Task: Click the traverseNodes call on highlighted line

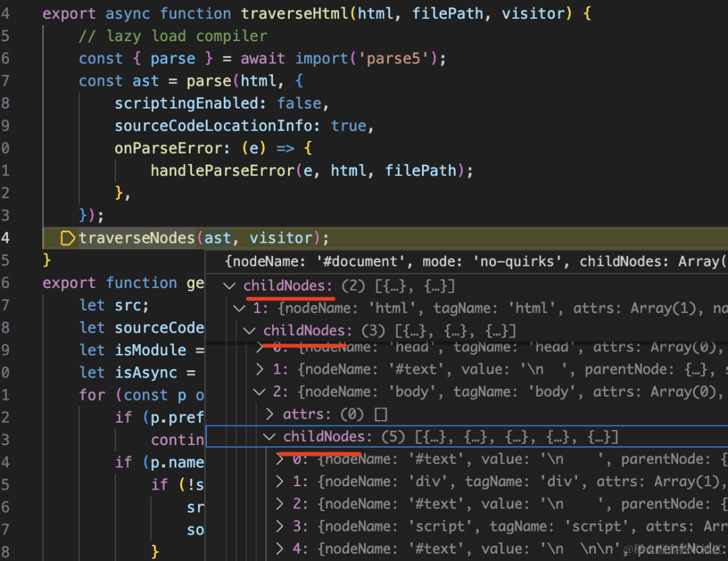Action: click(136, 238)
